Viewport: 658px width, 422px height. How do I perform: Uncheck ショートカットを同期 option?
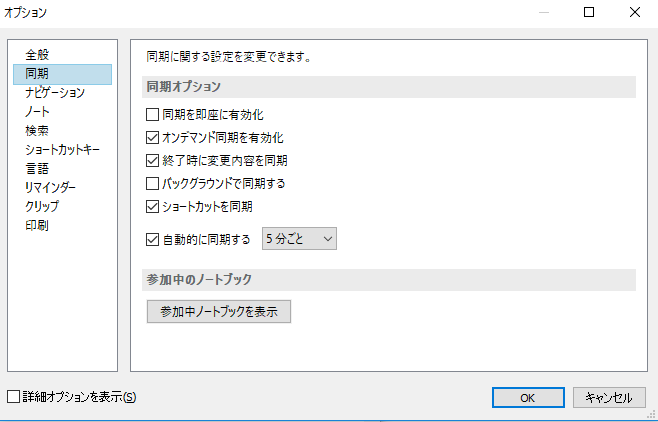click(153, 207)
